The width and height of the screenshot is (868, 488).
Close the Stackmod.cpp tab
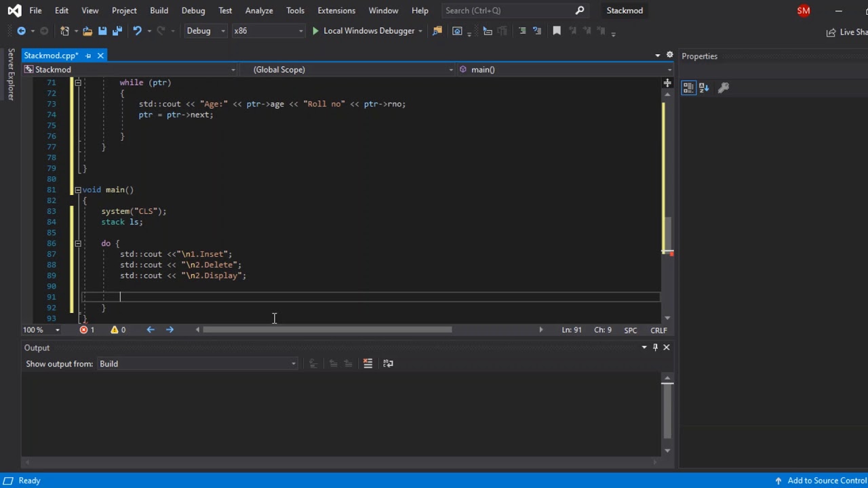100,56
